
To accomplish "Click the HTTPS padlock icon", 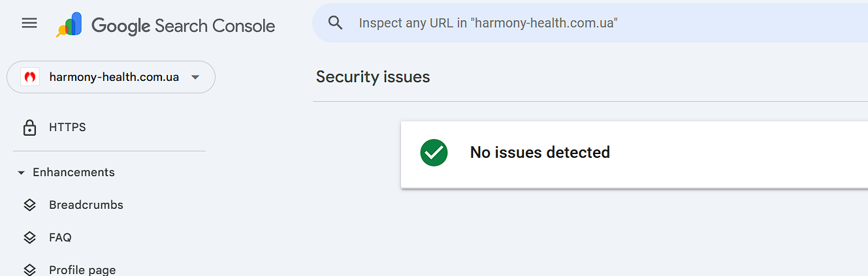I will [29, 128].
